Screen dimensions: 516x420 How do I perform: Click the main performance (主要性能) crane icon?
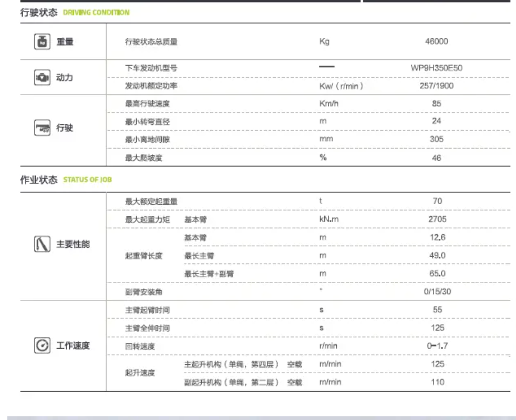pos(42,244)
